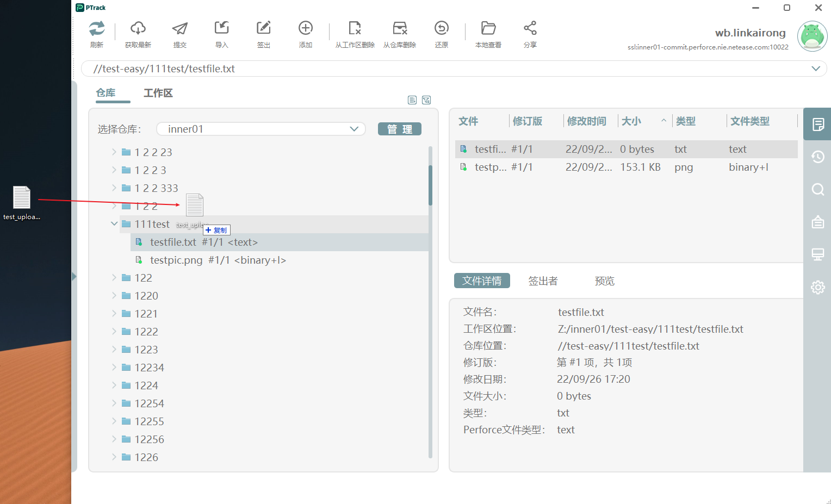Screen dimensions: 831x504
Task: Select 预览 tab
Action: pos(604,281)
